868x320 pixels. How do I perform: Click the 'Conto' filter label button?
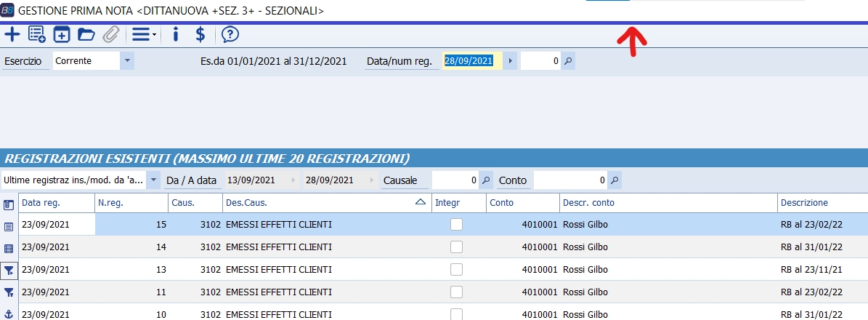pyautogui.click(x=513, y=180)
